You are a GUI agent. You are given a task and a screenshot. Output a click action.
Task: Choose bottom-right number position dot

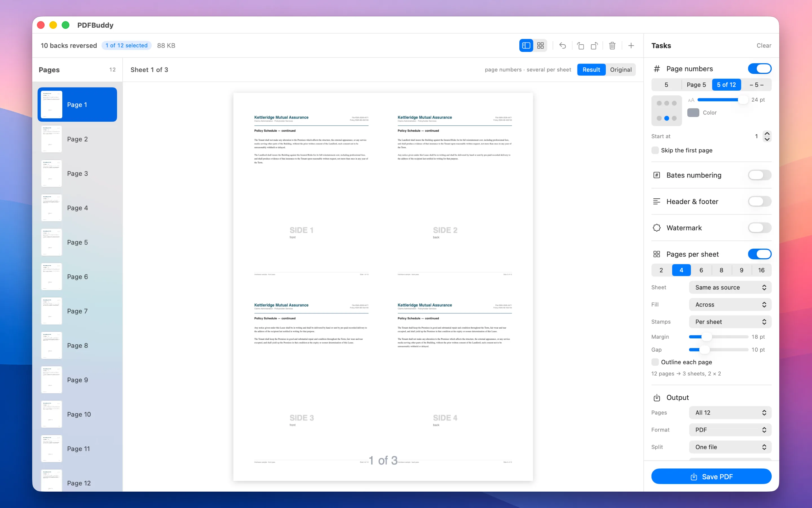click(x=674, y=118)
